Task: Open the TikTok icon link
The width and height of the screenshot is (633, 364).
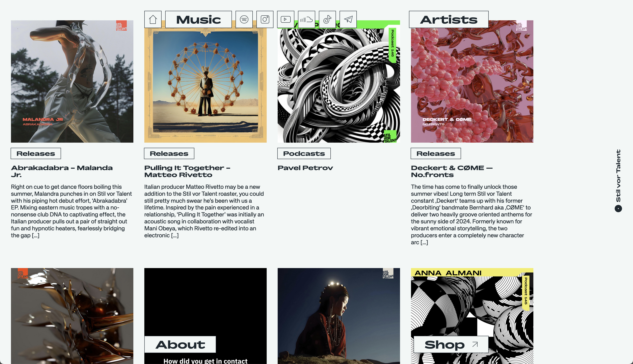Action: pyautogui.click(x=327, y=19)
